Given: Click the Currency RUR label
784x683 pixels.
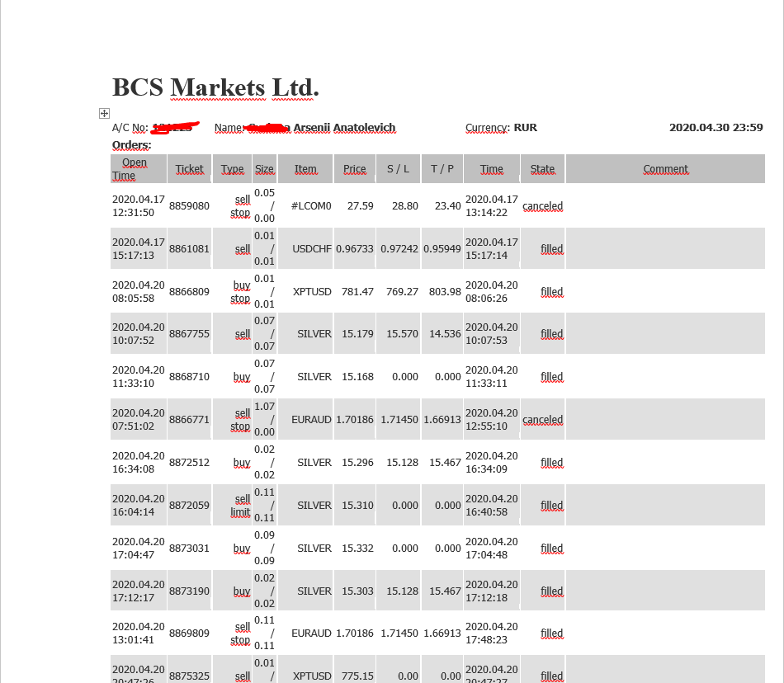Looking at the screenshot, I should (501, 127).
